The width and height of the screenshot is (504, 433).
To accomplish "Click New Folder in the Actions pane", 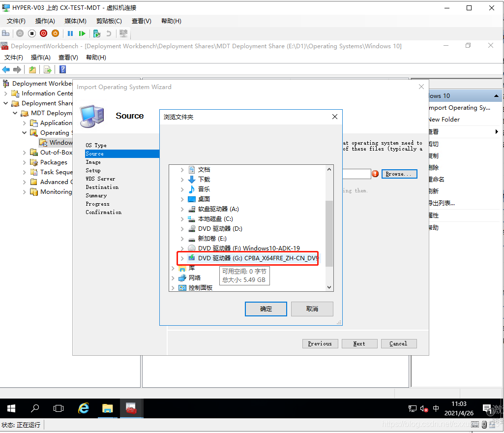I will (x=444, y=120).
